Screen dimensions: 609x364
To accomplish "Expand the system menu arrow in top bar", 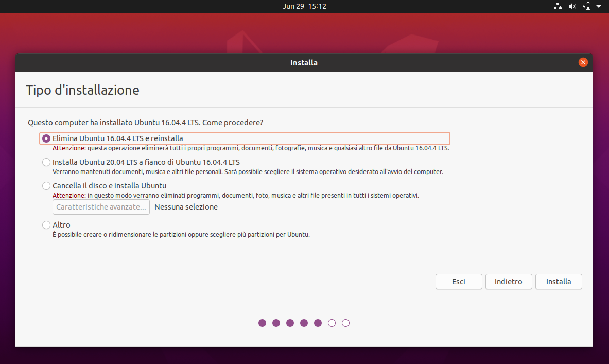I will [599, 6].
